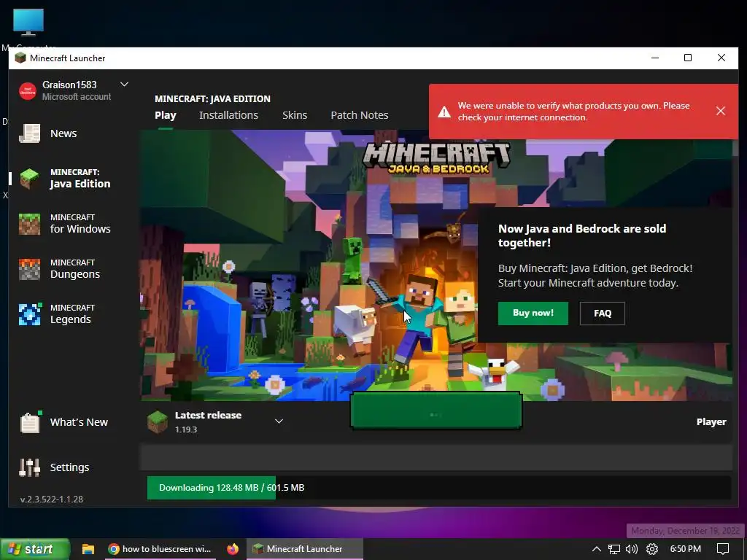The height and width of the screenshot is (560, 747).
Task: Open the volume tray icon
Action: click(x=632, y=549)
